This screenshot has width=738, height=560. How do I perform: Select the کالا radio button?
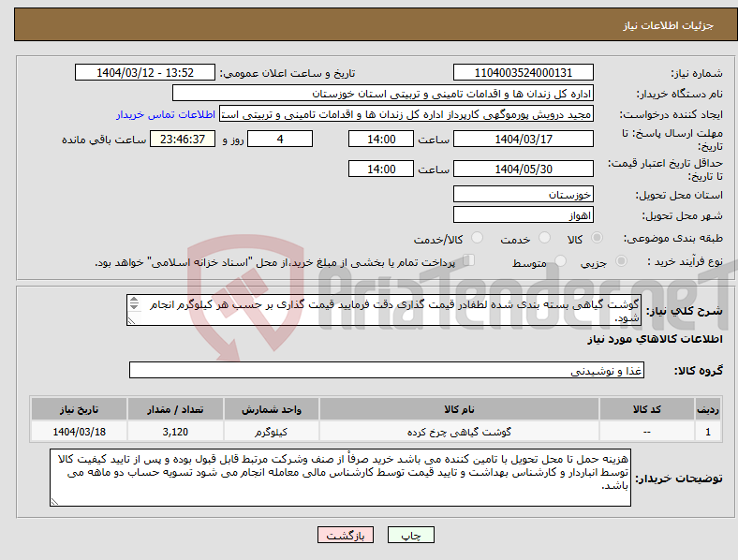597,238
